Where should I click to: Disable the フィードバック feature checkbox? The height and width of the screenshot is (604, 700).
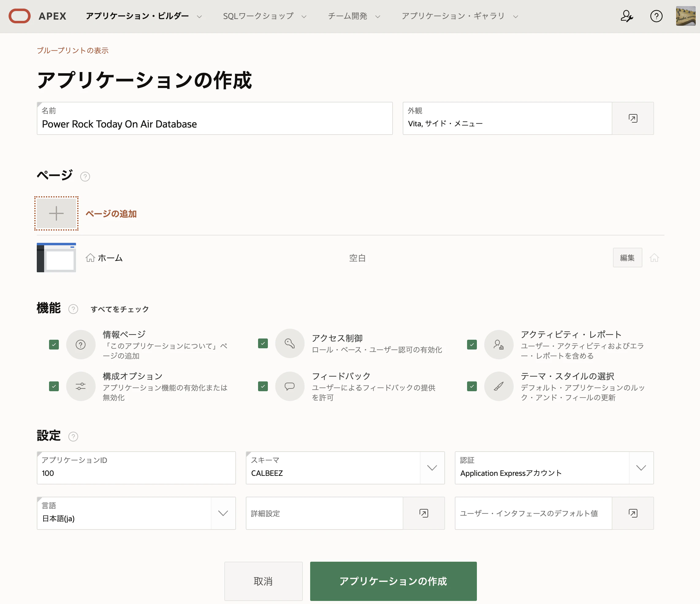[262, 386]
